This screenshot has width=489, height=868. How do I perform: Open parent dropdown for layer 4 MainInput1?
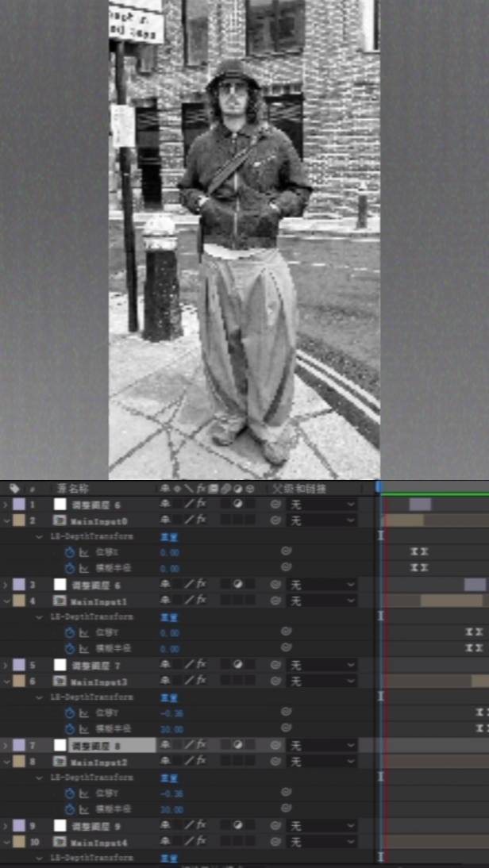(x=322, y=601)
